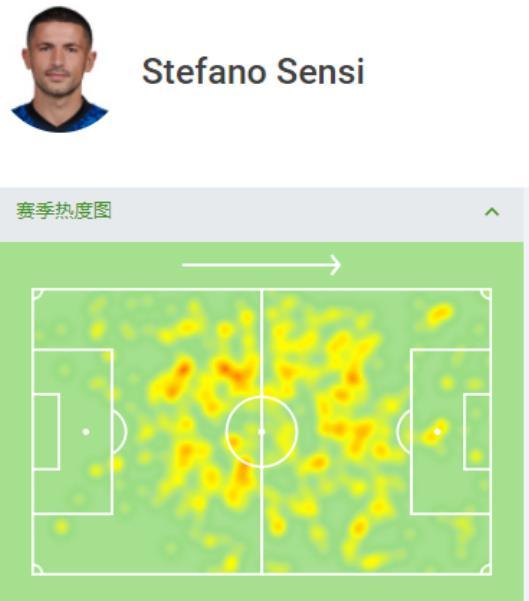Click the white attack direction arrow

(x=261, y=265)
